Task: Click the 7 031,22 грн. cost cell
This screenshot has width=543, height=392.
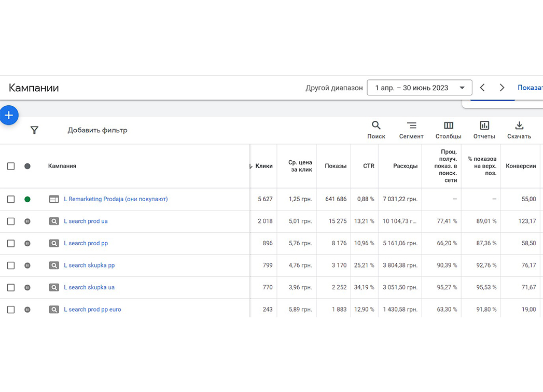Action: [400, 199]
